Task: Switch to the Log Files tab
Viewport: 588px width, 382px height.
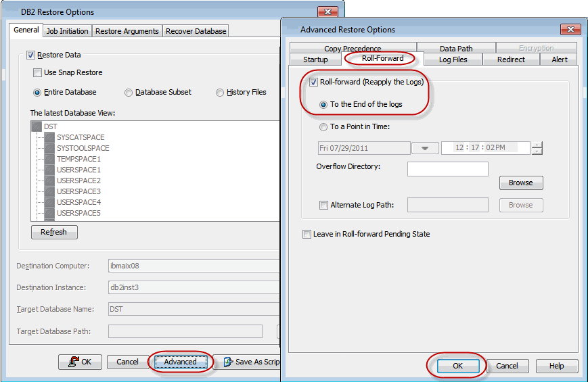Action: tap(453, 59)
